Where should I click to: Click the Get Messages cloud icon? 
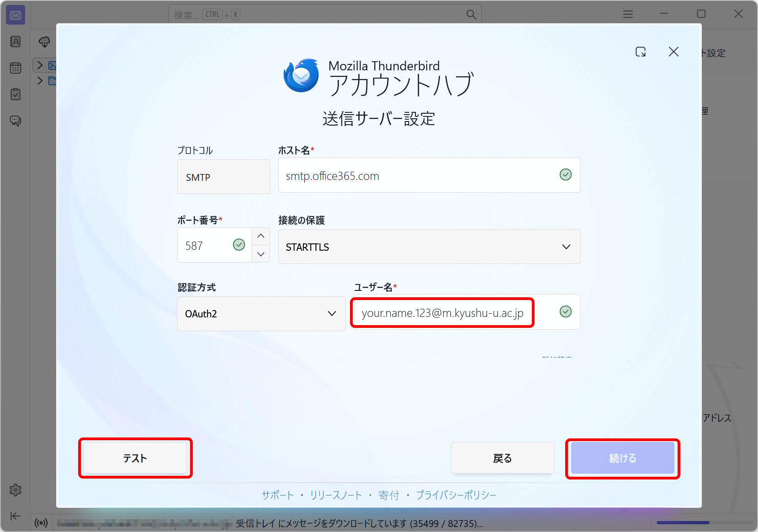point(44,42)
